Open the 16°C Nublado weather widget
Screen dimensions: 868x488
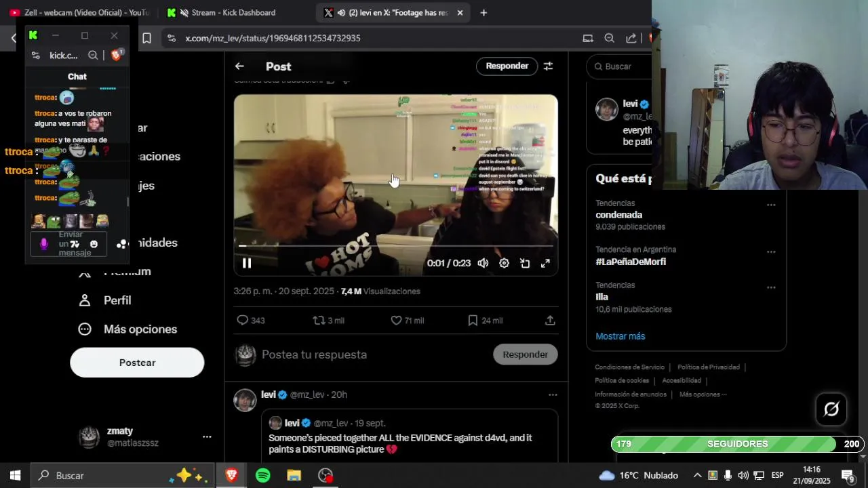pos(638,475)
